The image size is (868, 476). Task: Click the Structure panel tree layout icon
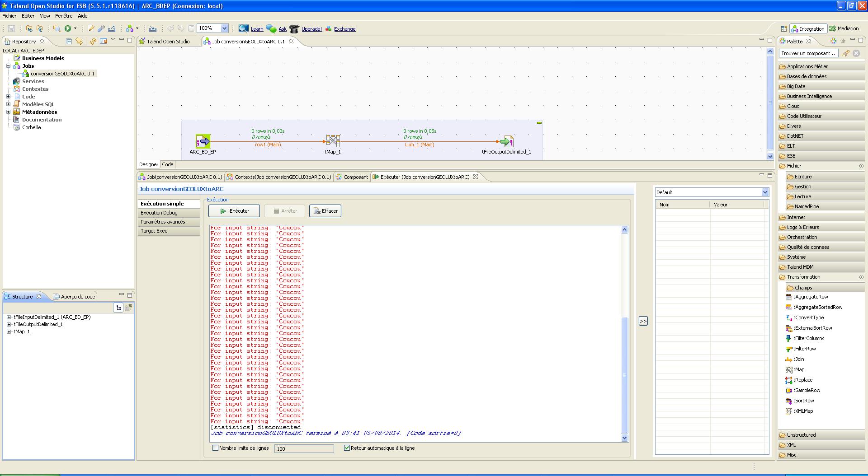point(118,308)
